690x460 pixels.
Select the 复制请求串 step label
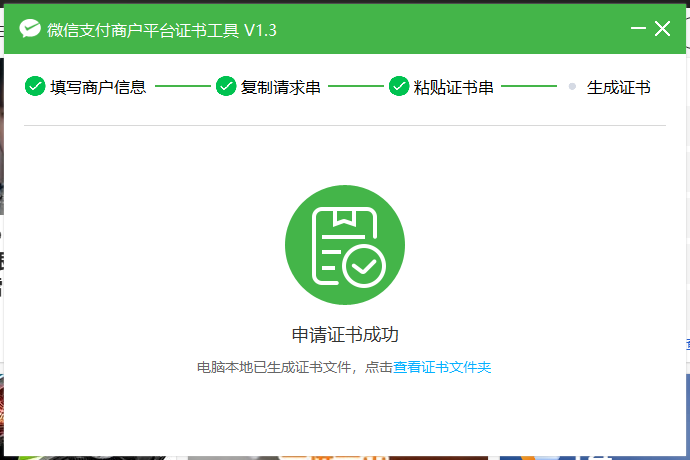pyautogui.click(x=281, y=87)
